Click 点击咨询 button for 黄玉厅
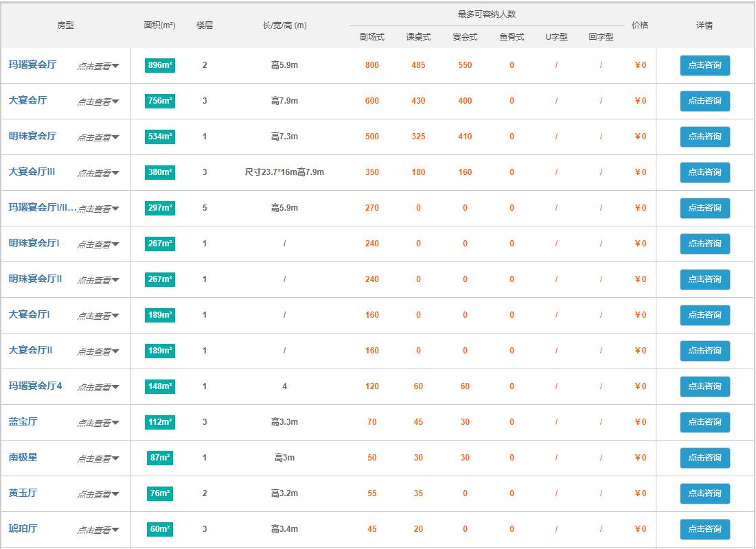Screen dimensions: 756x549 point(705,493)
